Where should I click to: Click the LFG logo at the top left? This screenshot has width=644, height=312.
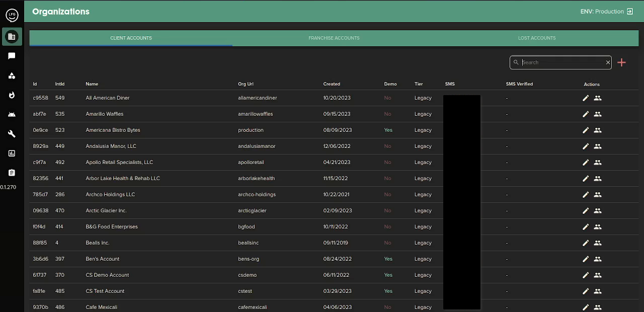pos(12,15)
